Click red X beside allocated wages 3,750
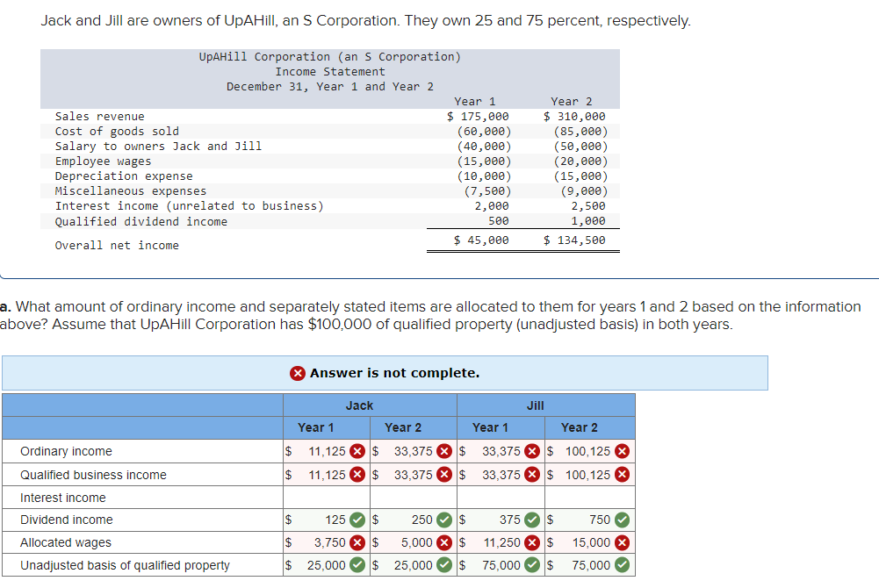The image size is (879, 588). [357, 542]
